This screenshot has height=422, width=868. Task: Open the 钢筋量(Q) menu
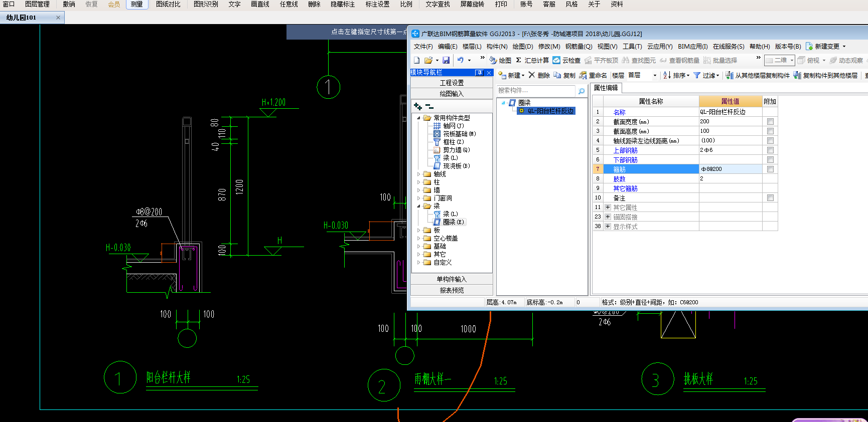click(578, 46)
